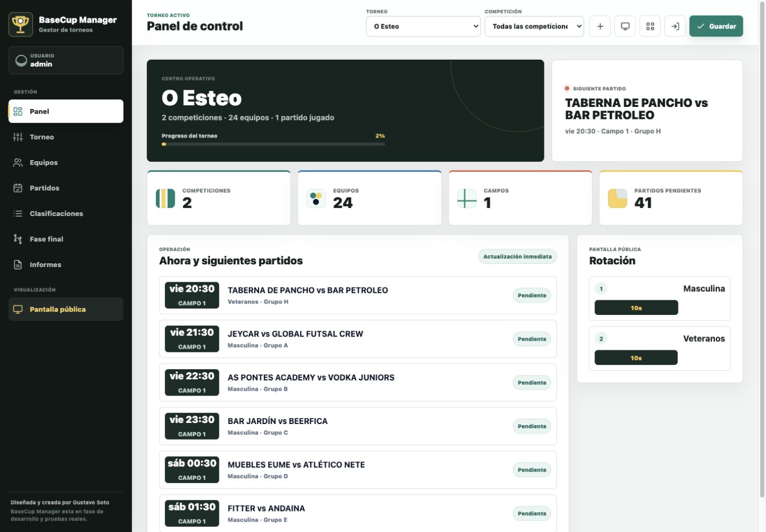
Task: Click the sliders icon next to Torneo
Action: tap(18, 137)
